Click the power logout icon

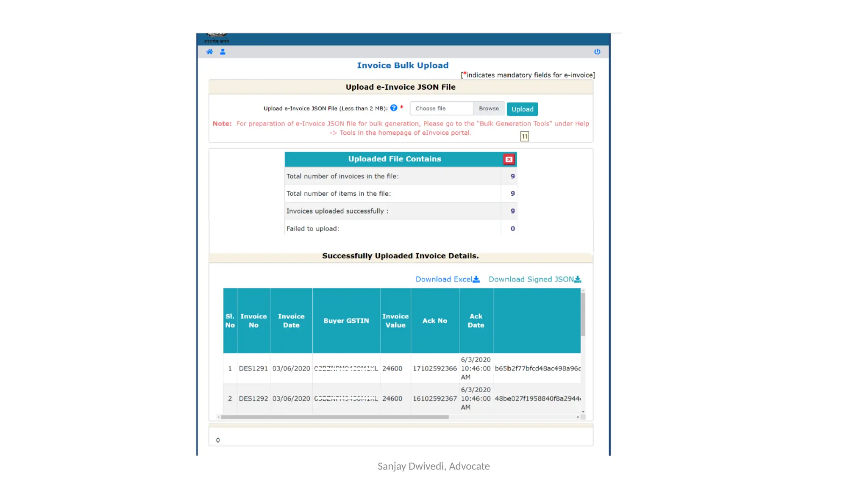click(597, 52)
